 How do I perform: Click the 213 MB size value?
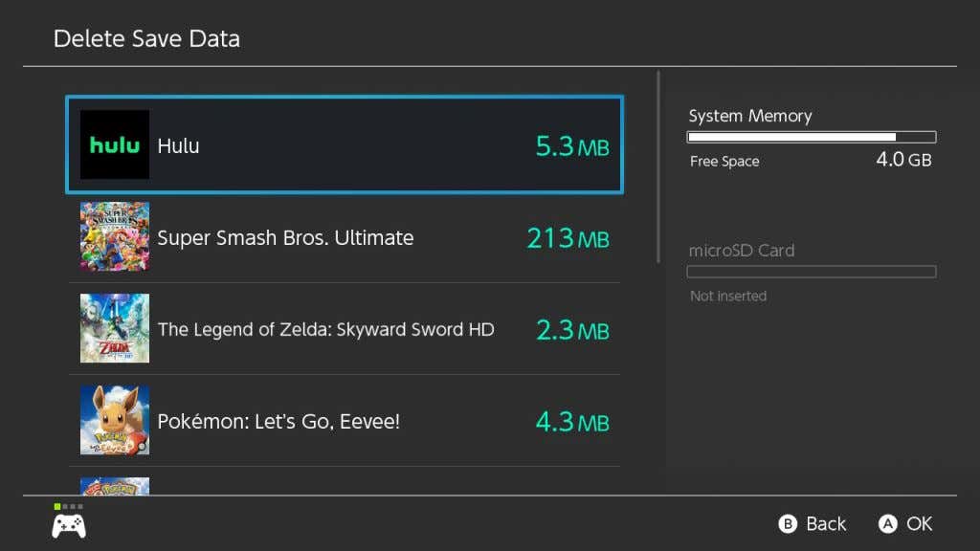tap(568, 238)
